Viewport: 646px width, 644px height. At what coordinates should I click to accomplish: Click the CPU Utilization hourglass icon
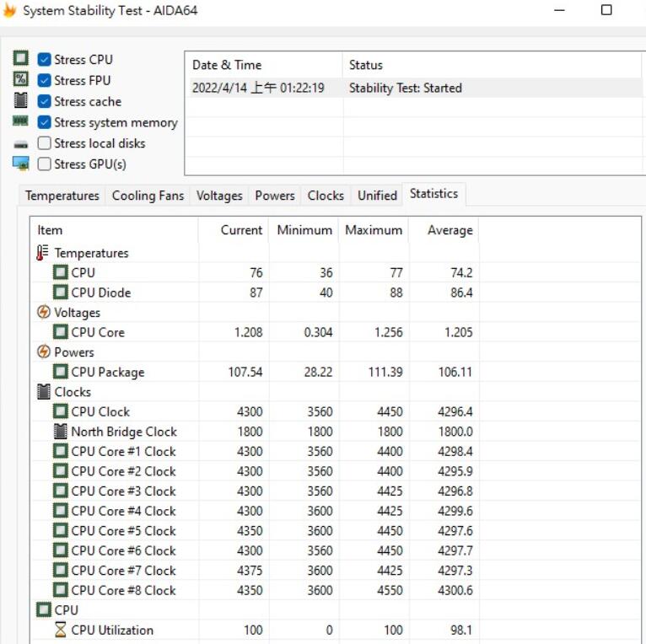61,630
